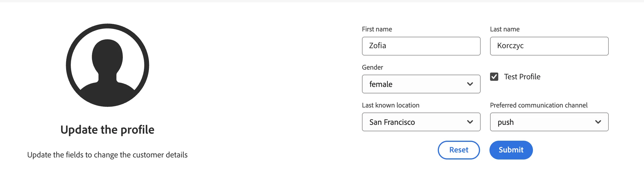This screenshot has height=178, width=644.
Task: Submit the profile form
Action: (511, 150)
